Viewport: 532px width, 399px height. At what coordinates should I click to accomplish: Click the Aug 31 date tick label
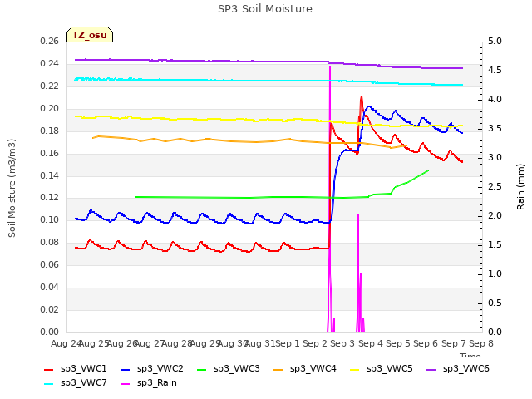[259, 343]
